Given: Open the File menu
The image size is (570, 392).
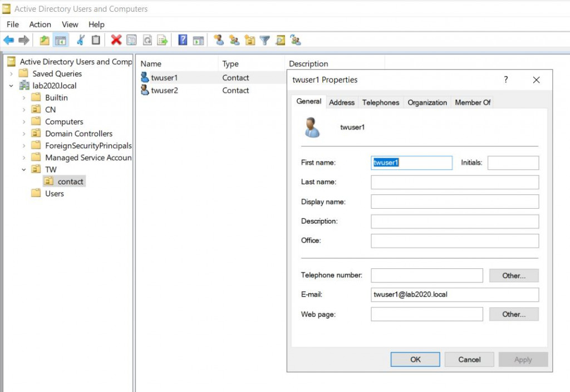Looking at the screenshot, I should 13,24.
